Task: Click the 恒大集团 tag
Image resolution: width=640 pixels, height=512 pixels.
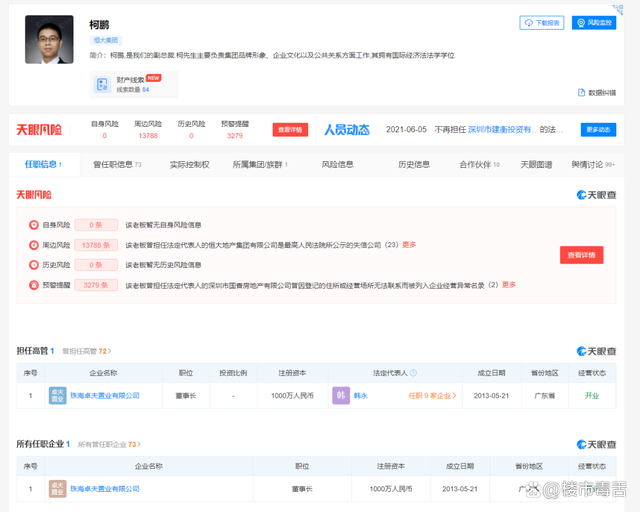Action: click(106, 40)
